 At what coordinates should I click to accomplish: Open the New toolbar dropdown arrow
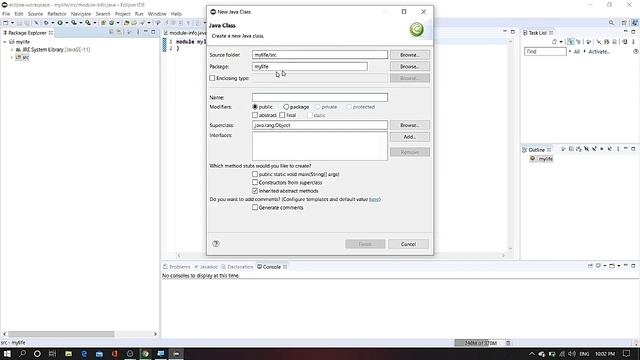tap(12, 23)
